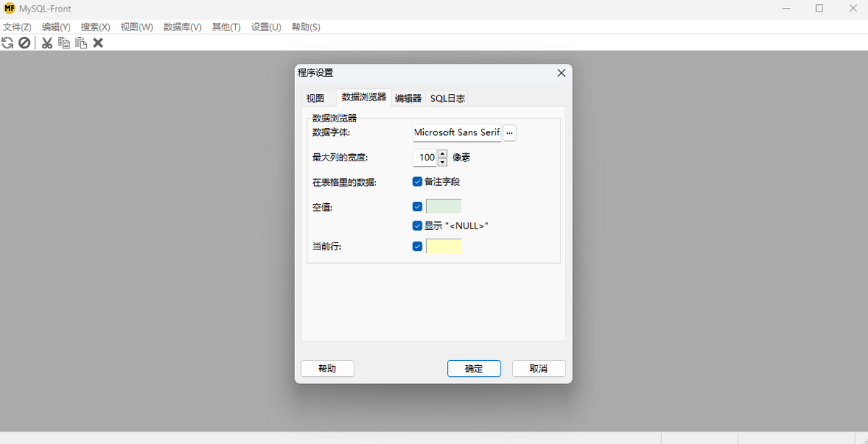Click the delete X toolbar icon
The width and height of the screenshot is (868, 444).
point(98,43)
